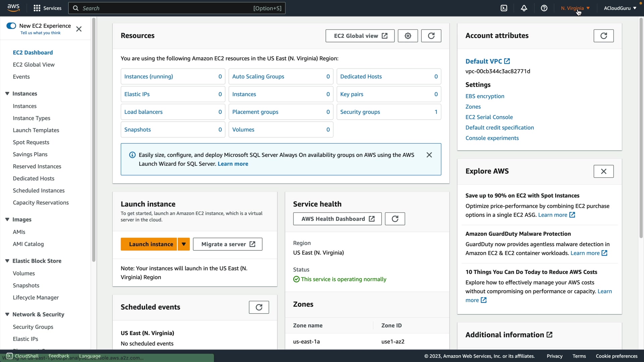Dismiss the SQL Server info banner
The height and width of the screenshot is (362, 644).
click(x=429, y=155)
